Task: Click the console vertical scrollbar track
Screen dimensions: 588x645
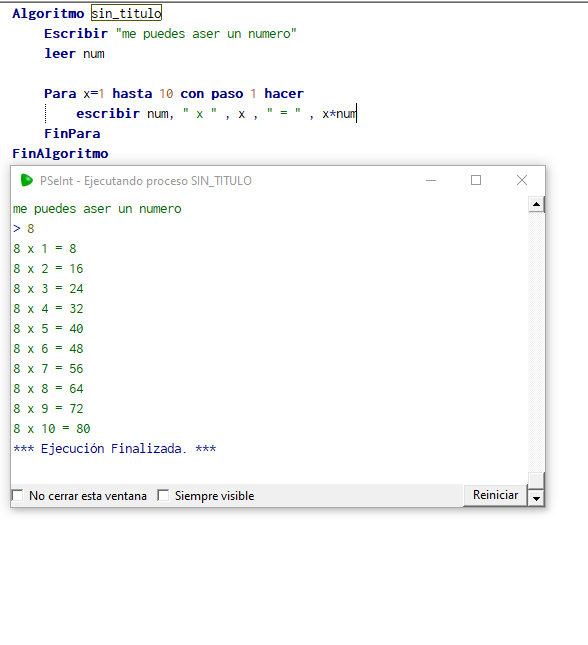Action: [536, 341]
